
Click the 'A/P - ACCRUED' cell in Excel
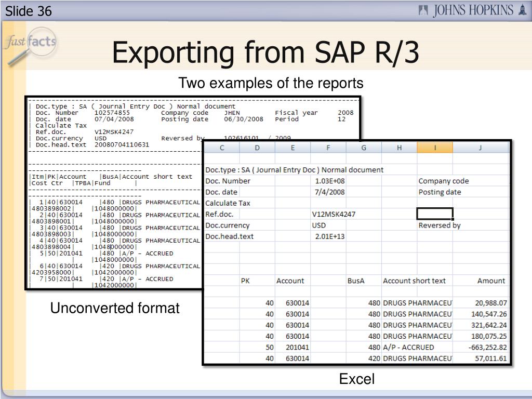tap(408, 348)
